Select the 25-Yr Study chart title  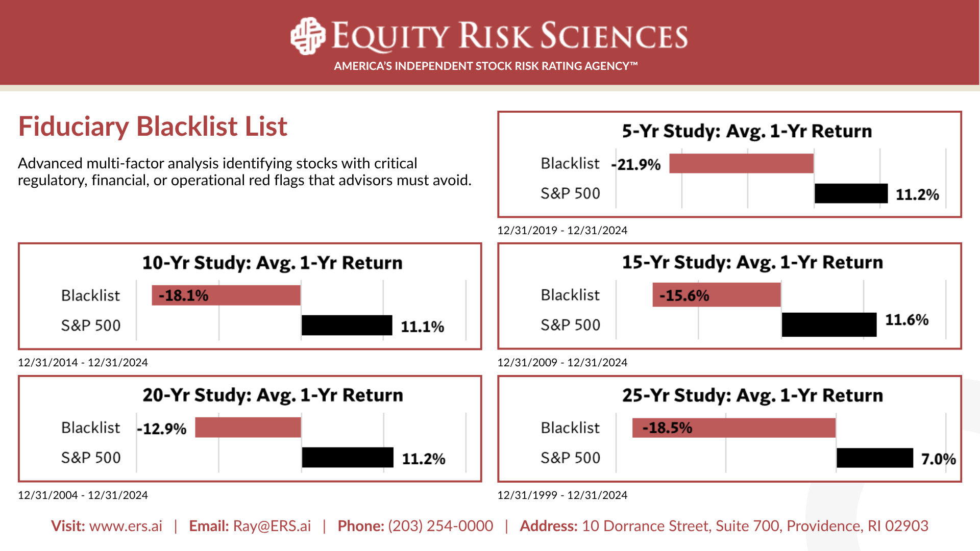[752, 395]
